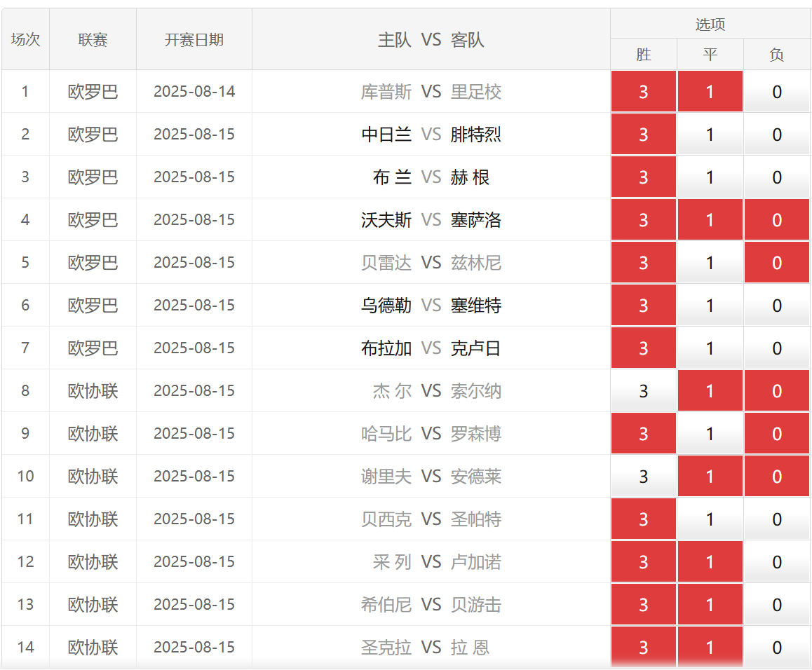Click the 平 sub-header

(710, 55)
